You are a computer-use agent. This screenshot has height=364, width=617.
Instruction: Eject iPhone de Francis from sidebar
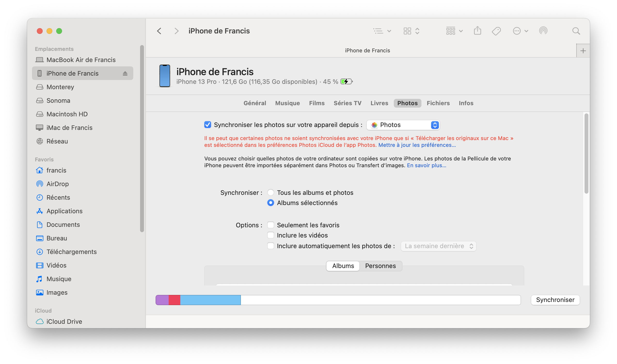pyautogui.click(x=125, y=73)
